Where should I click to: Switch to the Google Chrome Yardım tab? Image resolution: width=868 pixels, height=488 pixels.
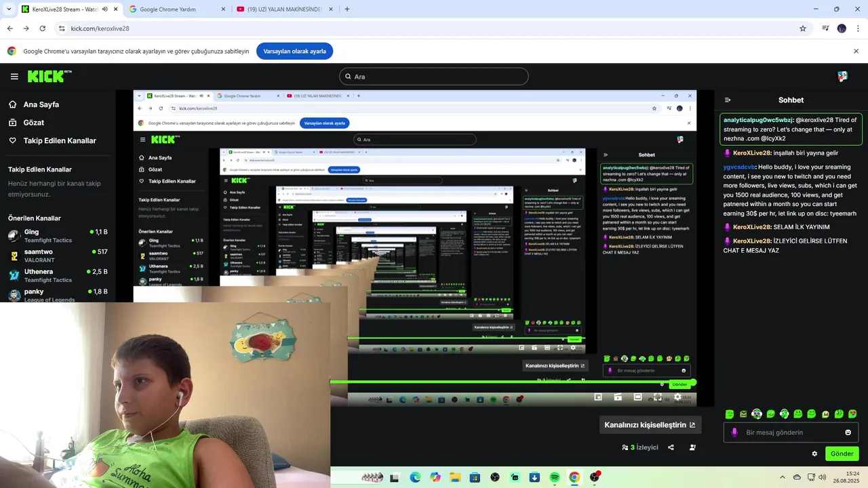pyautogui.click(x=176, y=9)
